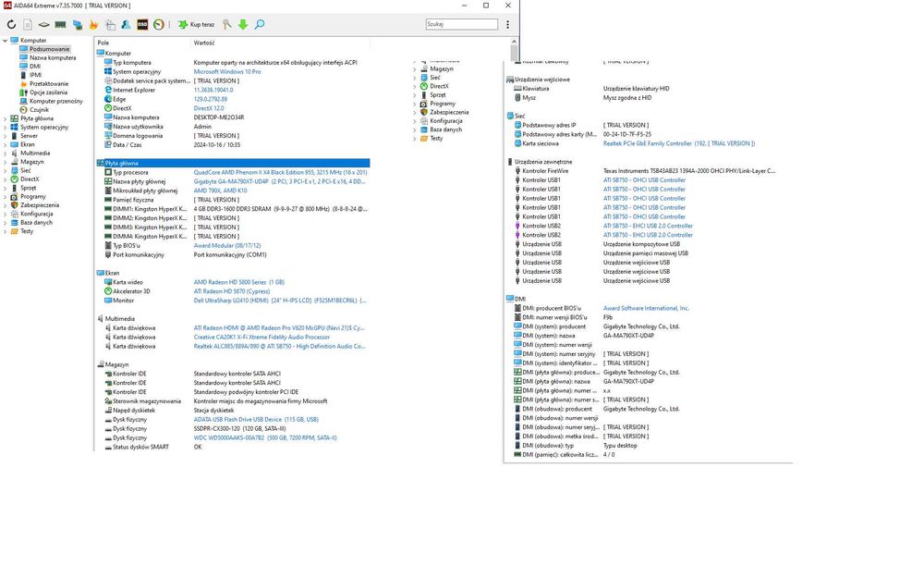The height and width of the screenshot is (578, 924).
Task: Click the round gauge sensor toolbar icon
Action: click(159, 25)
